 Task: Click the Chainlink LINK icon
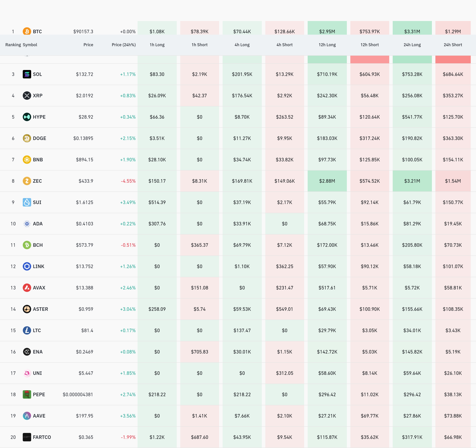tap(27, 266)
